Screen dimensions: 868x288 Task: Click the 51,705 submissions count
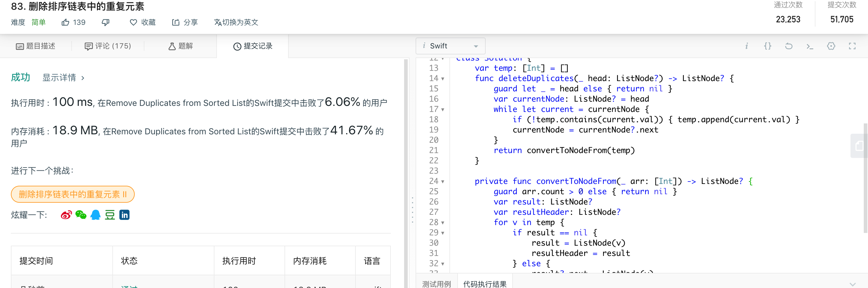tap(842, 19)
